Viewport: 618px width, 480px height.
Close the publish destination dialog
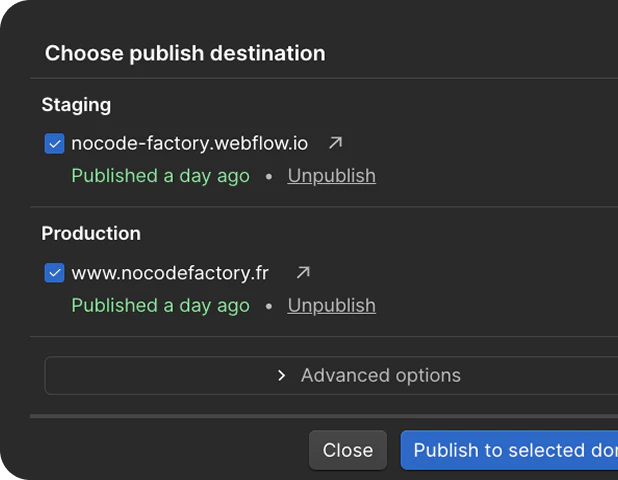coord(348,450)
